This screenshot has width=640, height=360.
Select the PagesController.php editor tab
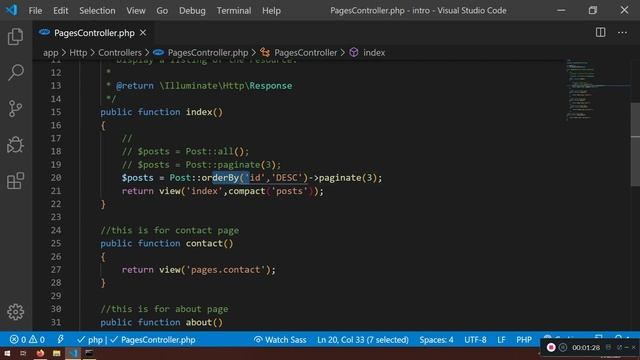(94, 33)
